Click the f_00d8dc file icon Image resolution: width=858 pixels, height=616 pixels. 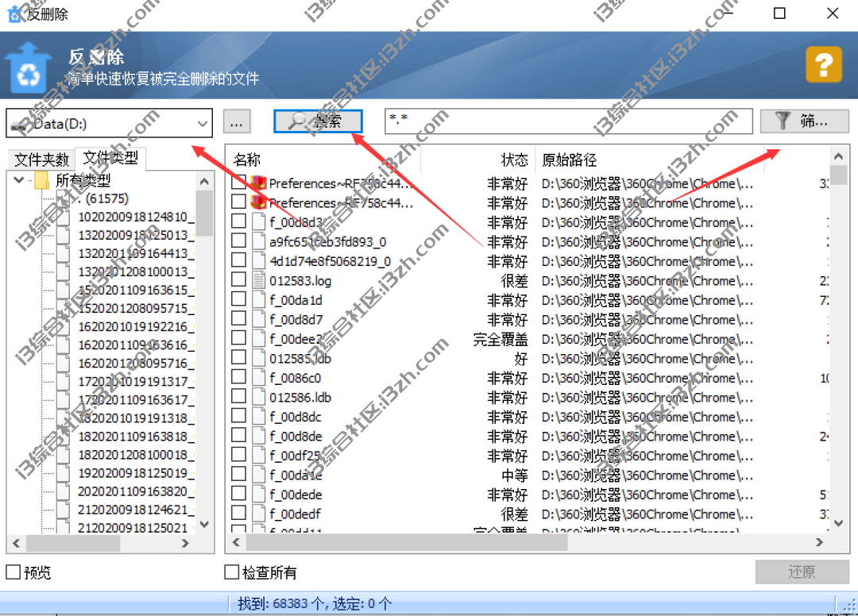[x=258, y=417]
